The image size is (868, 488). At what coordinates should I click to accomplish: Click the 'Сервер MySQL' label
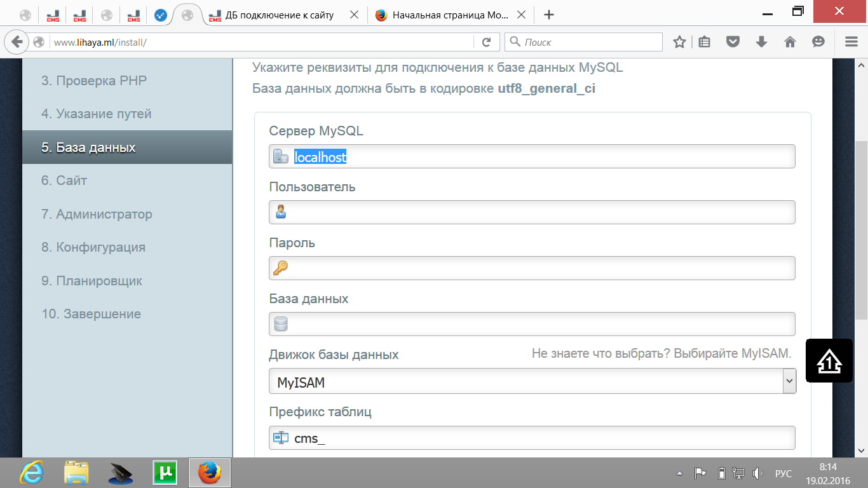(x=316, y=131)
